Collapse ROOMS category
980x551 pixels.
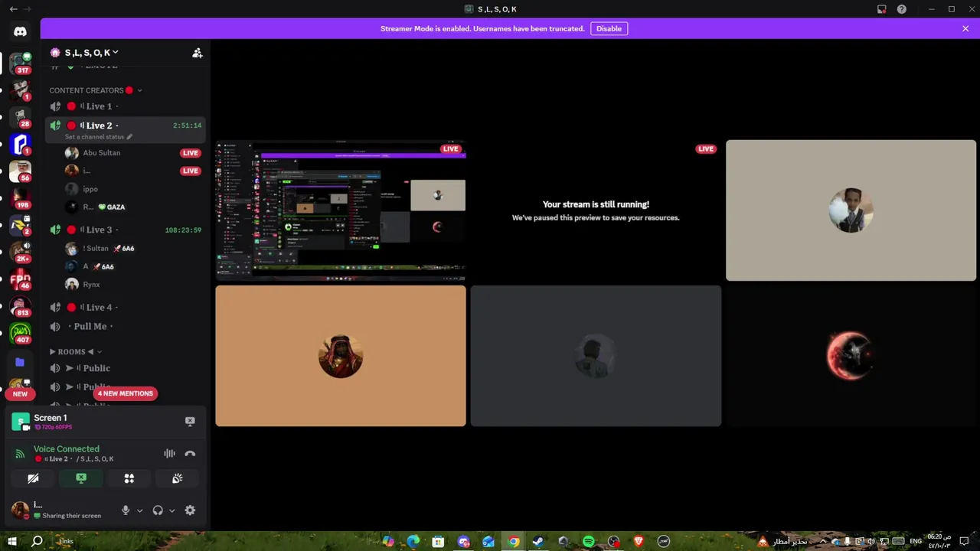[76, 352]
